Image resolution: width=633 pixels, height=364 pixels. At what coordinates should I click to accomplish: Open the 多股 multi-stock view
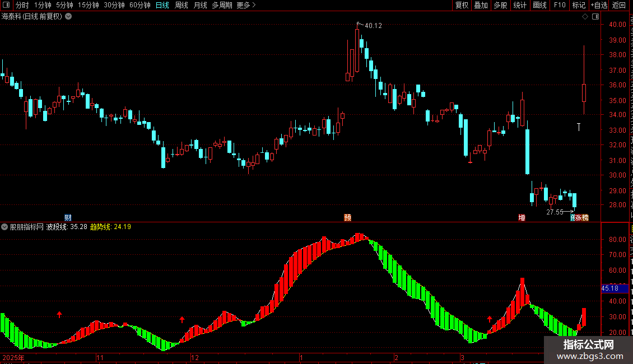point(500,5)
